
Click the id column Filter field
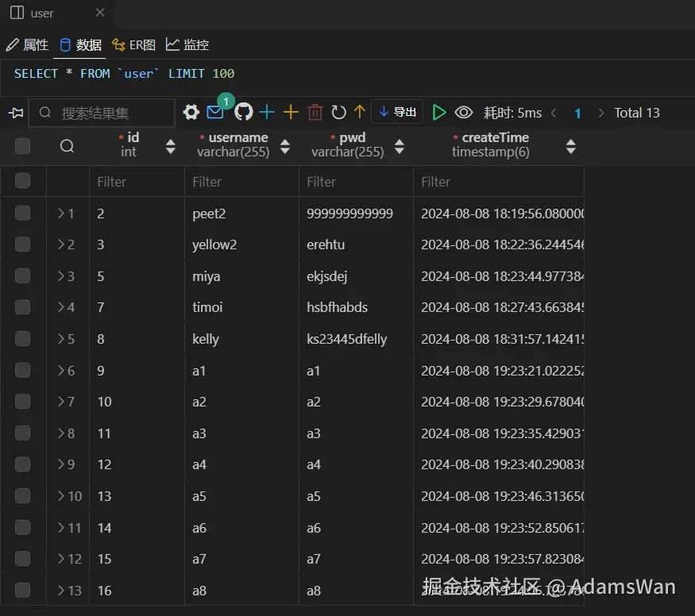pyautogui.click(x=137, y=182)
